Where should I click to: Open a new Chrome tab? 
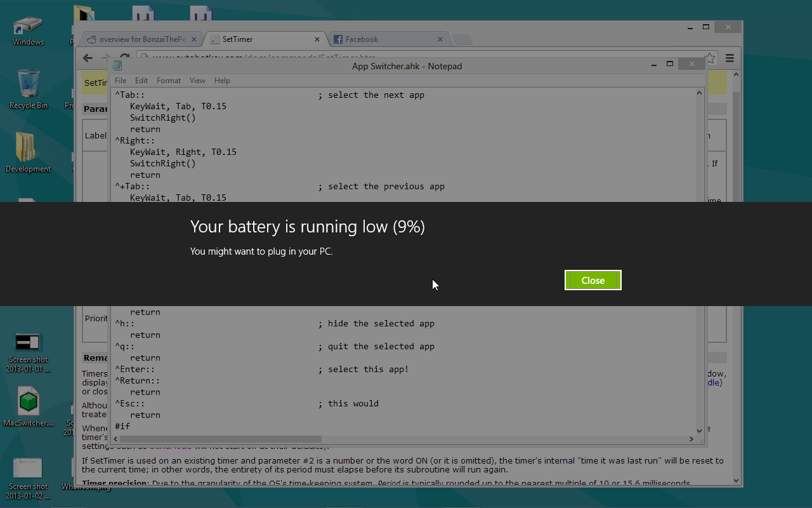[x=462, y=39]
